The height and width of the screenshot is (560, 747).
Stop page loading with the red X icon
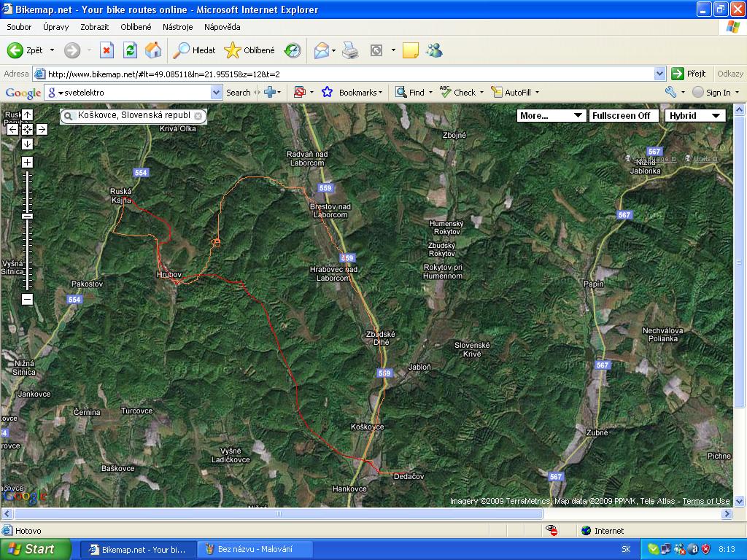pos(107,50)
